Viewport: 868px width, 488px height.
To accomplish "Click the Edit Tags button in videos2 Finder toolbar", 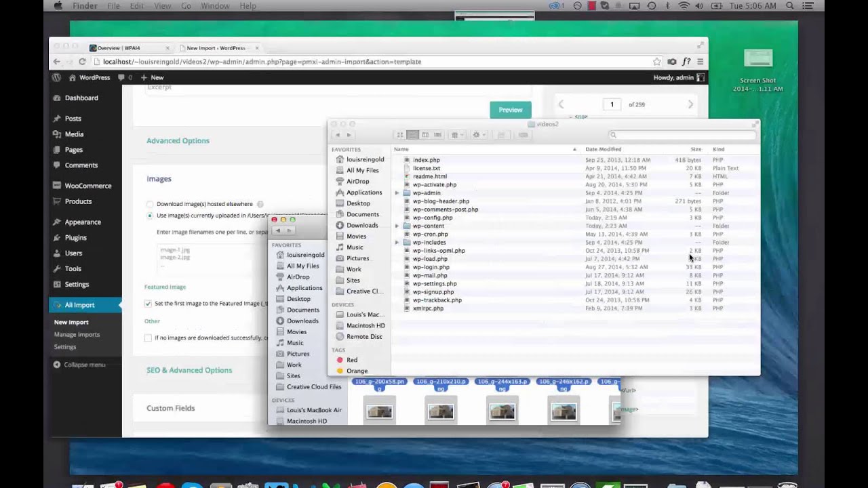I will click(x=523, y=135).
